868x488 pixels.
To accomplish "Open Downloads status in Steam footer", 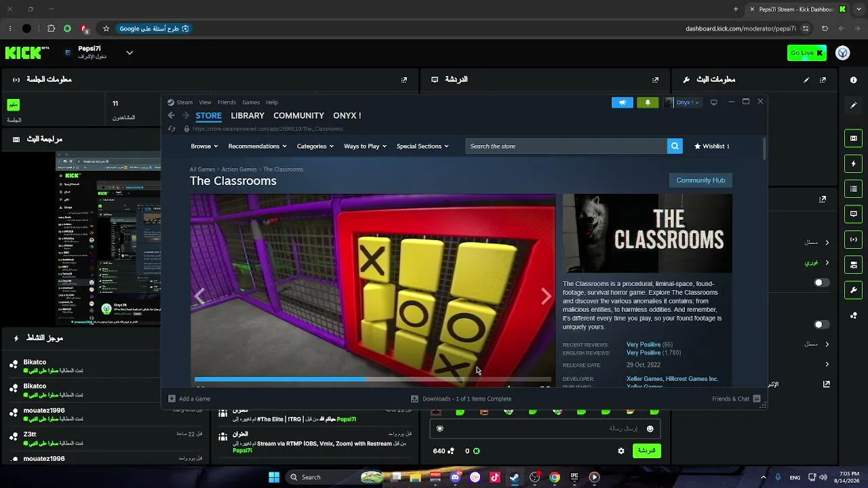I will [461, 399].
